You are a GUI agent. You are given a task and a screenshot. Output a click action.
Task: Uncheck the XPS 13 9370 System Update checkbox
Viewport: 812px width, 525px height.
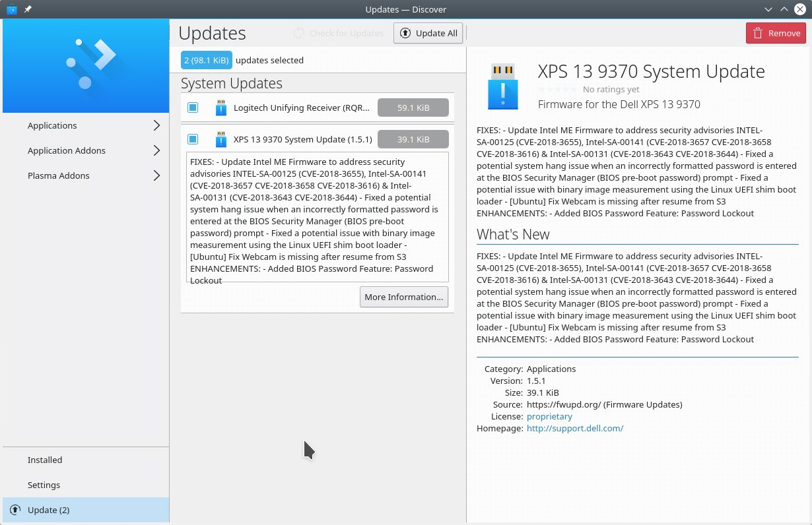point(193,139)
